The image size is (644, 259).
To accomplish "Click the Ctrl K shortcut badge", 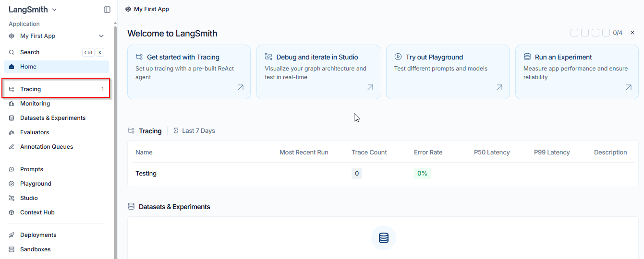I will [94, 53].
